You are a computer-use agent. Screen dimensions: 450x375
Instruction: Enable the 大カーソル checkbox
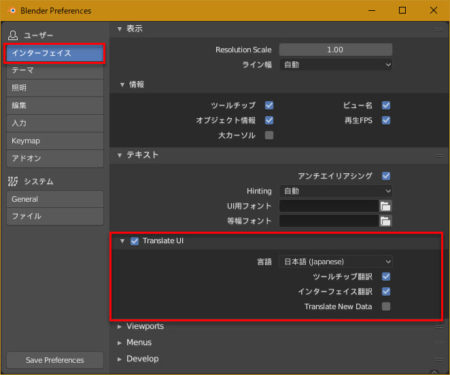tap(269, 135)
